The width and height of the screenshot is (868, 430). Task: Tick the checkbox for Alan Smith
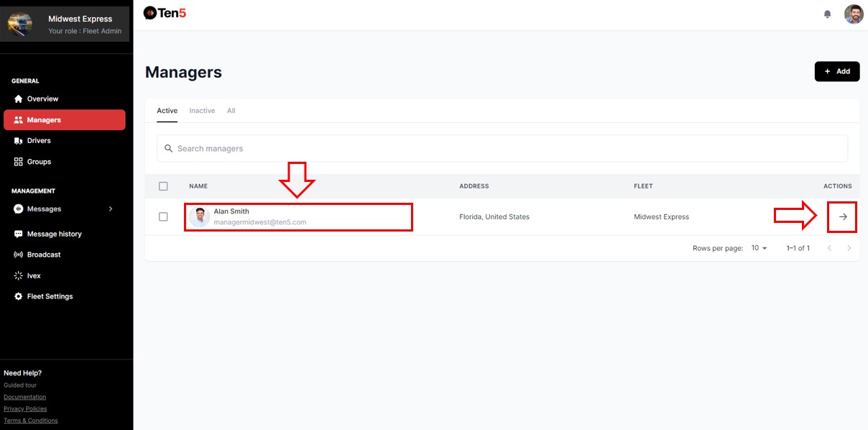(163, 216)
